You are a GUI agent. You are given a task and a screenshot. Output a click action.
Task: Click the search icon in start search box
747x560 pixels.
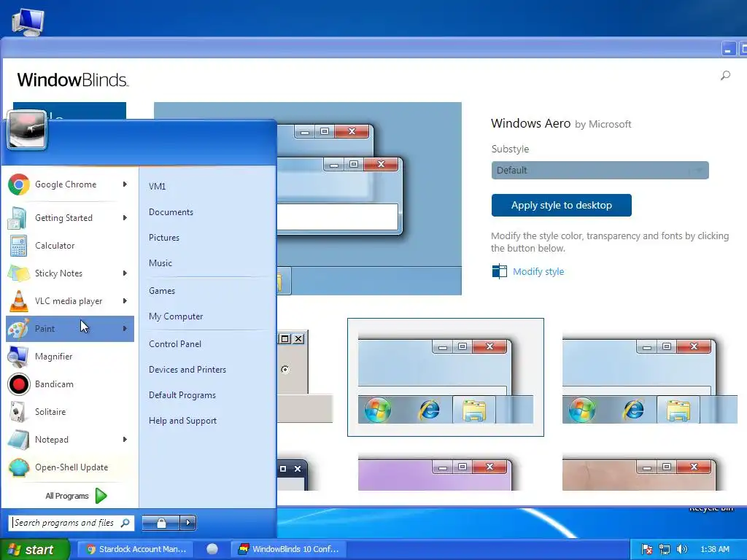pos(125,523)
